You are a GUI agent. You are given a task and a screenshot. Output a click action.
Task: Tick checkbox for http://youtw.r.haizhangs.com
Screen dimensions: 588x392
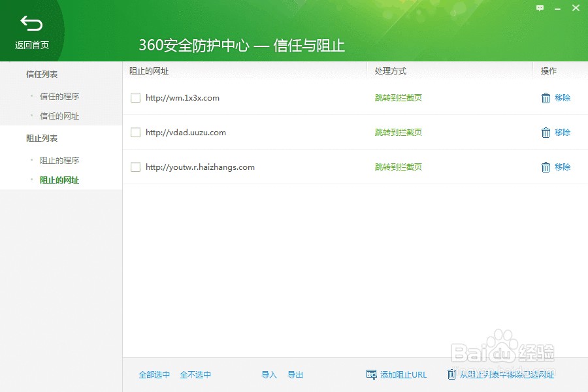(x=135, y=167)
